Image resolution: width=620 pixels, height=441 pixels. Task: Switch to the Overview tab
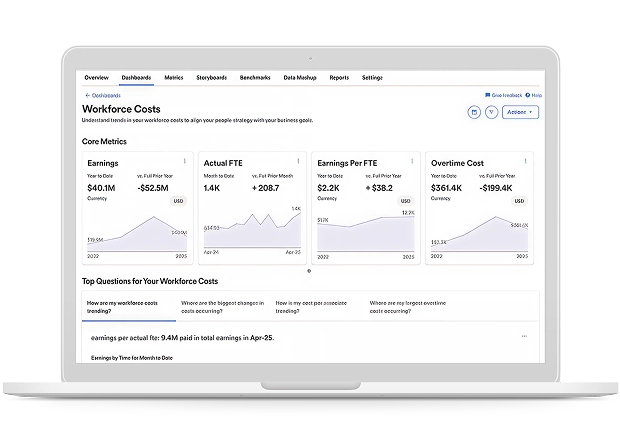click(96, 78)
